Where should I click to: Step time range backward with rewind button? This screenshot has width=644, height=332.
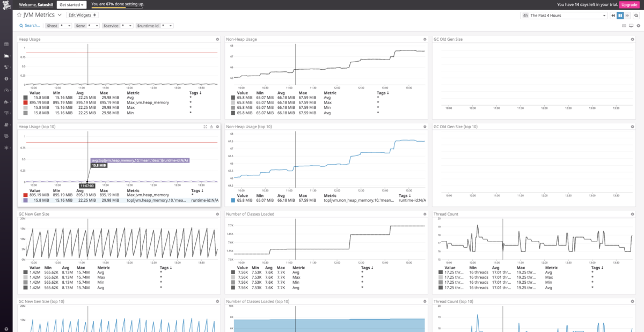pos(613,16)
